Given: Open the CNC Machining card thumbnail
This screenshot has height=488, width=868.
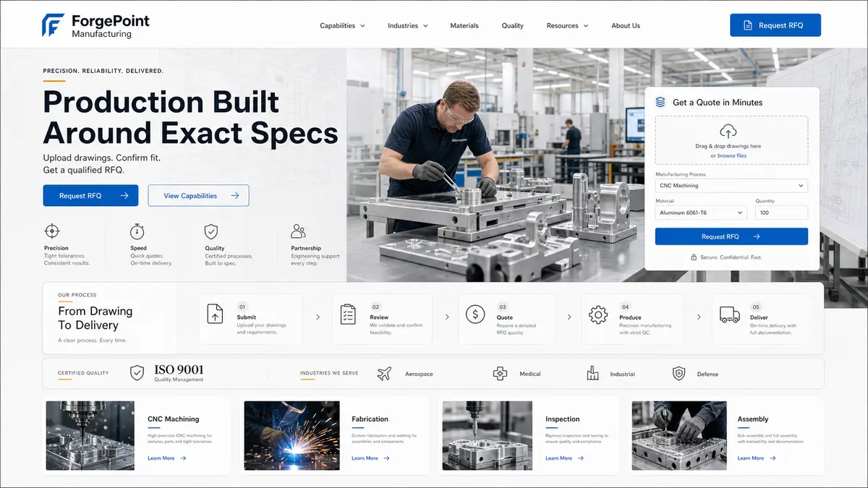Looking at the screenshot, I should tap(90, 436).
